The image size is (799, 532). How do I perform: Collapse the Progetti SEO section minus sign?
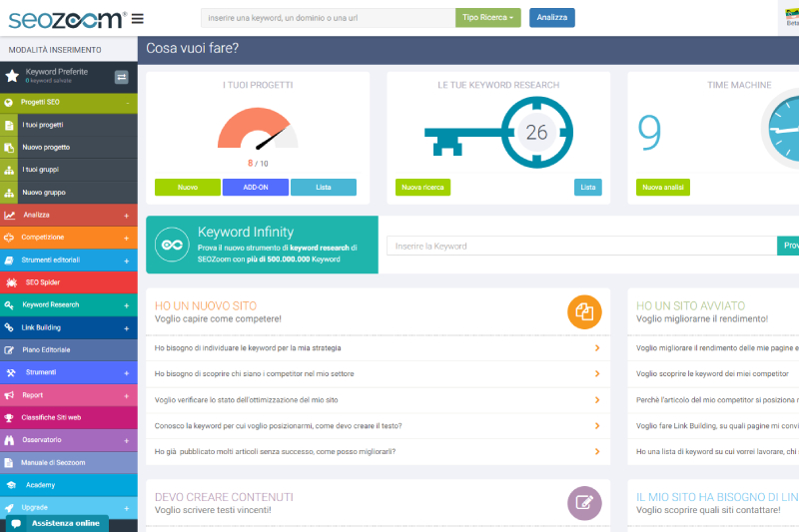[x=128, y=104]
